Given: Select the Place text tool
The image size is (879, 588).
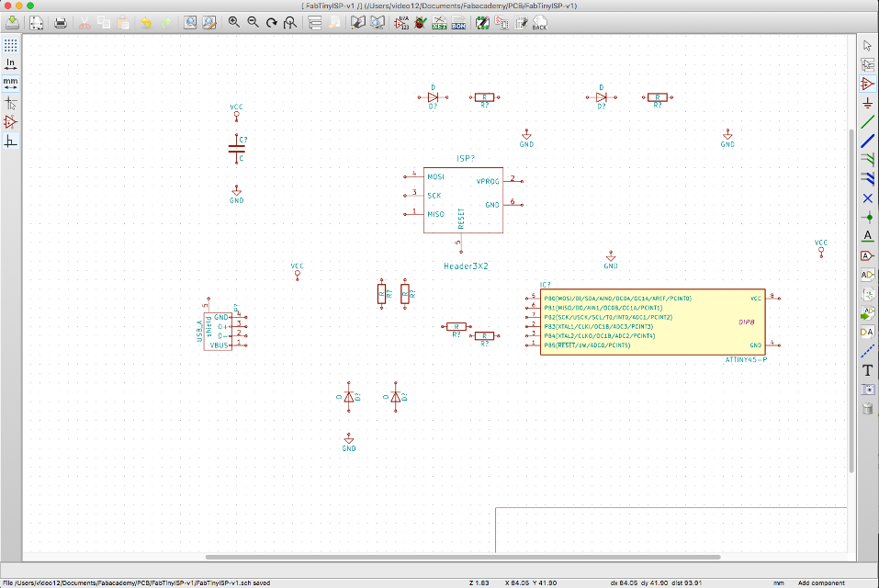Looking at the screenshot, I should coord(868,370).
